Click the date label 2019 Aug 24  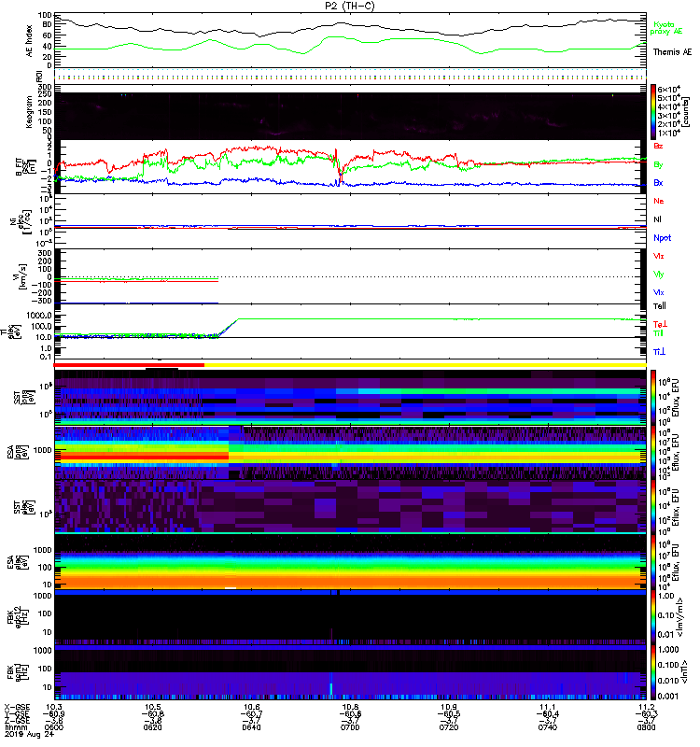29,734
